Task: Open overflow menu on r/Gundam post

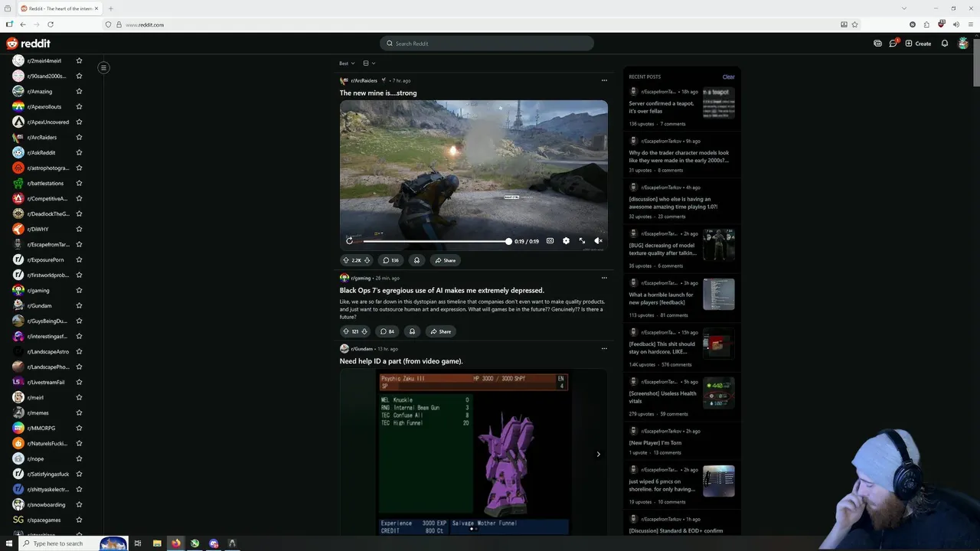Action: [x=604, y=348]
